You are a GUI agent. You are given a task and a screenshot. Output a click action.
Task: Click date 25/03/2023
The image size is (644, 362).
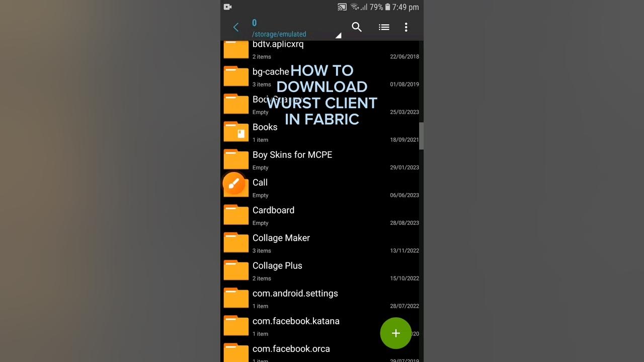click(405, 112)
